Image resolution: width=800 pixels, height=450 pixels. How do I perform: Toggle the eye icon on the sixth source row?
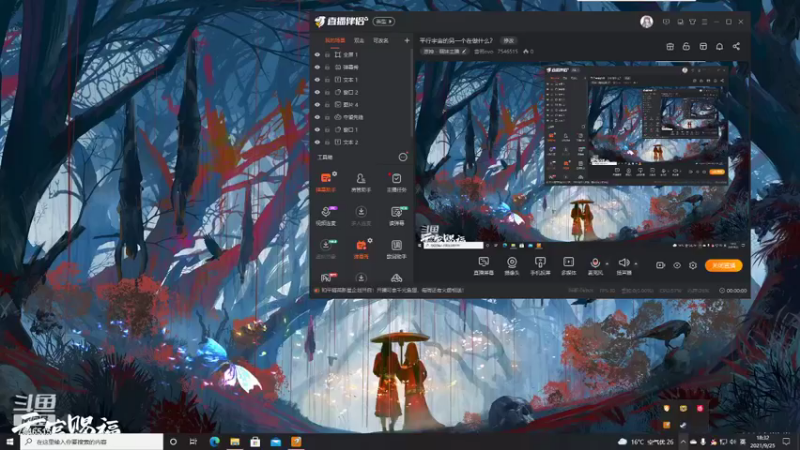(x=317, y=117)
